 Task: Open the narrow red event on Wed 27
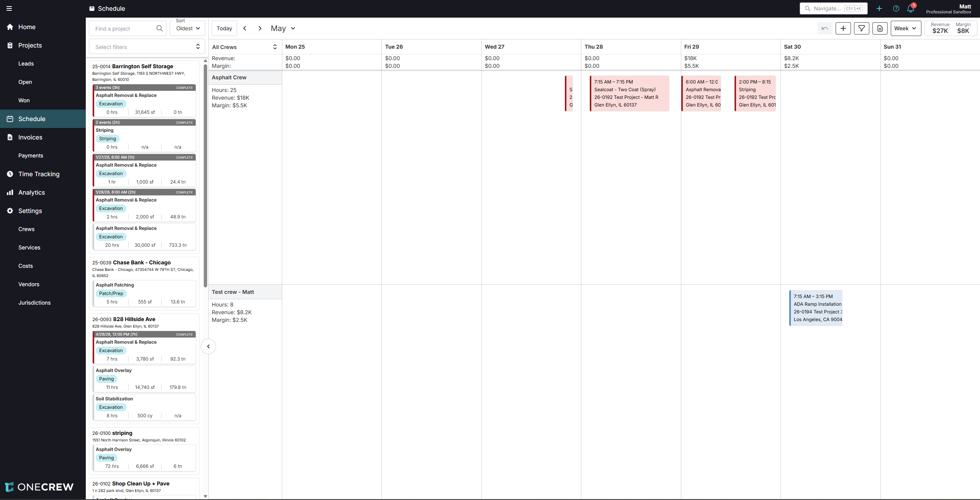coord(569,93)
